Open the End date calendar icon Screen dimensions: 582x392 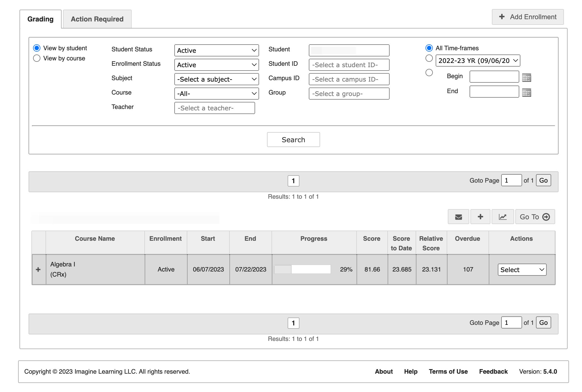(526, 92)
